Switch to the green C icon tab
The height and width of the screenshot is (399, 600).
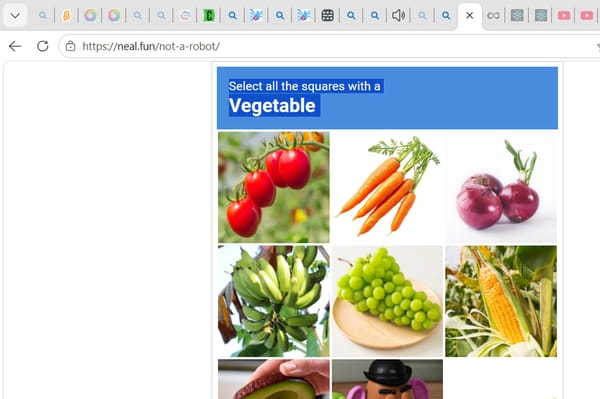[209, 16]
